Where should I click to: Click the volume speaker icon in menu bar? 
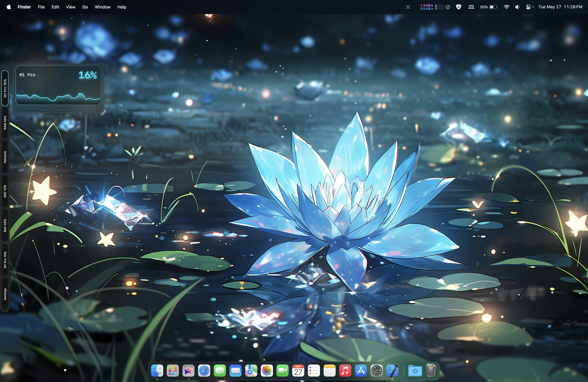coord(517,7)
